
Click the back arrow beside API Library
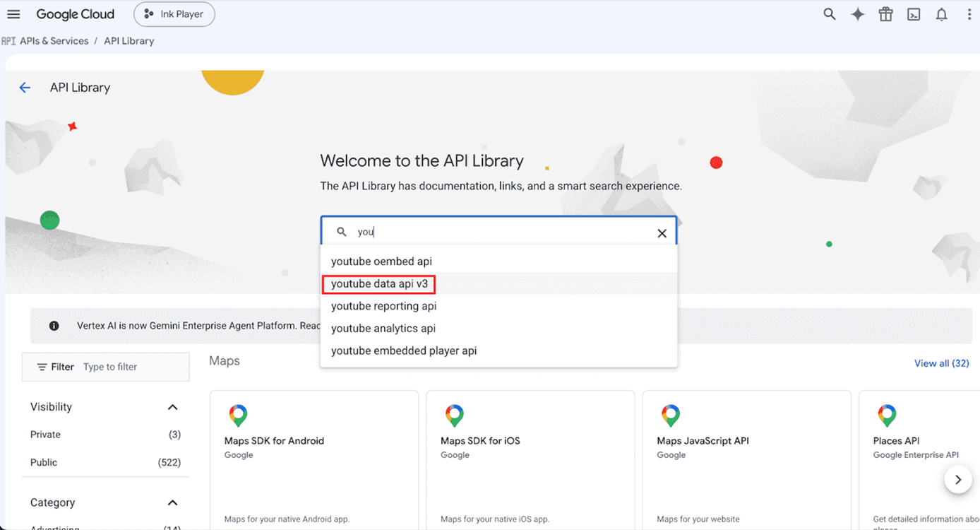click(x=25, y=88)
